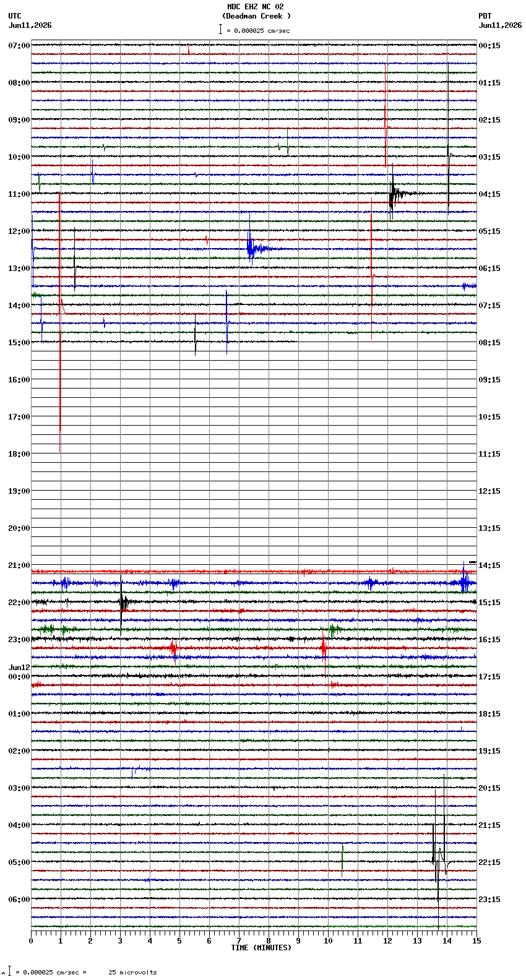
Task: Click the UTC label at top left
Action: [x=15, y=16]
